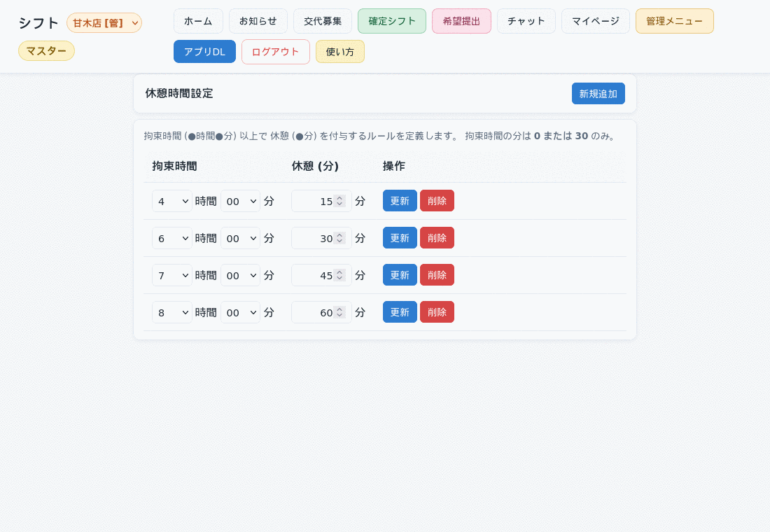This screenshot has height=532, width=770.
Task: Click 更新 for the 7-hour rule
Action: pos(400,275)
